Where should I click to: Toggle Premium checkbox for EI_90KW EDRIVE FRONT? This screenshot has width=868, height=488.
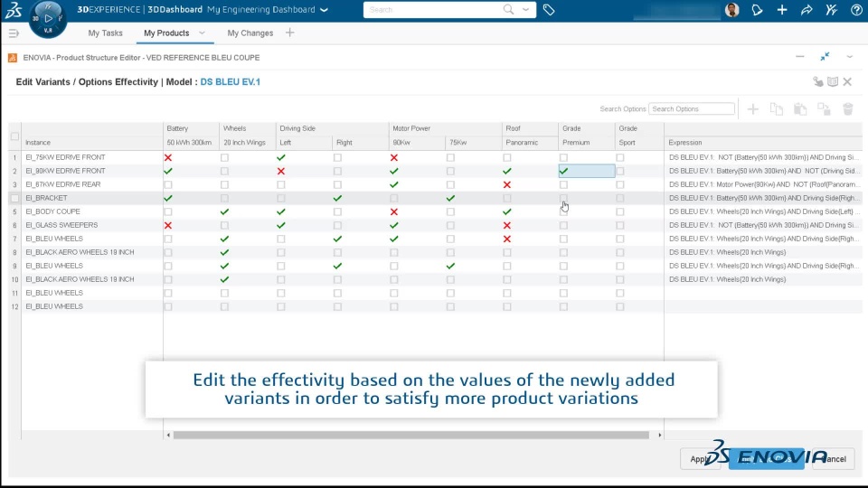(x=563, y=171)
